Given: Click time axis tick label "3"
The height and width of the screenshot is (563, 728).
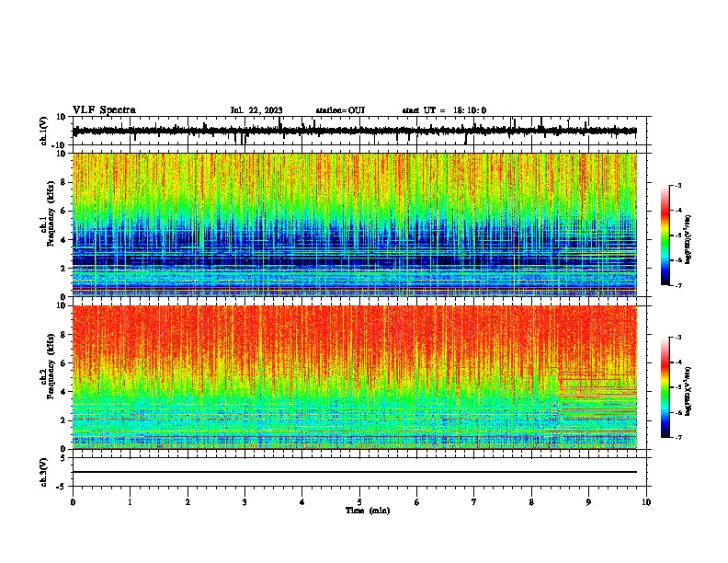Looking at the screenshot, I should tap(245, 502).
